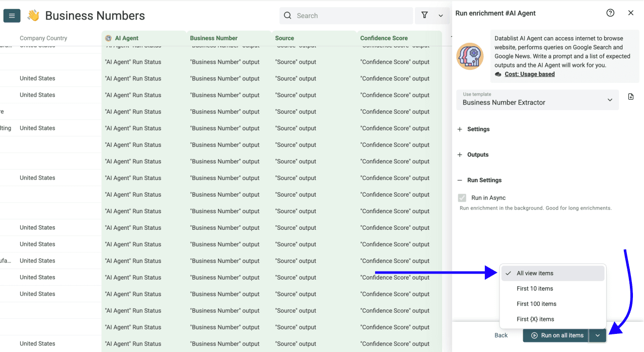Click the AI Agent robot avatar image
Image resolution: width=644 pixels, height=352 pixels.
(x=469, y=56)
